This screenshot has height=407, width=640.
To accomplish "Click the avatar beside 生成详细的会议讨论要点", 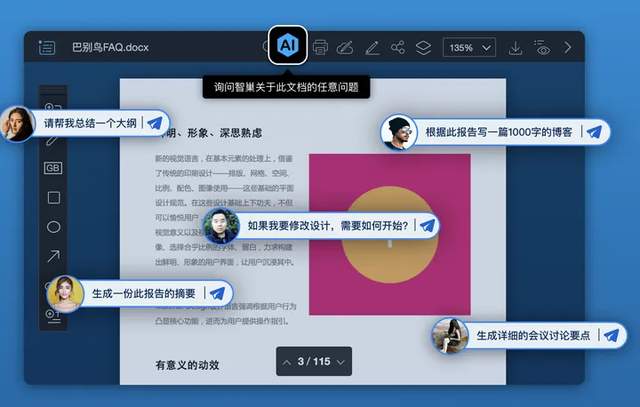I will (450, 336).
